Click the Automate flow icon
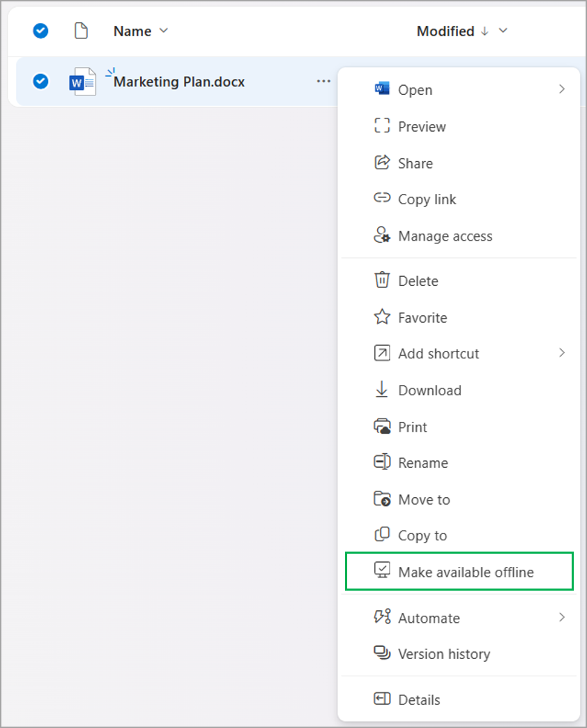This screenshot has height=728, width=587. [382, 616]
